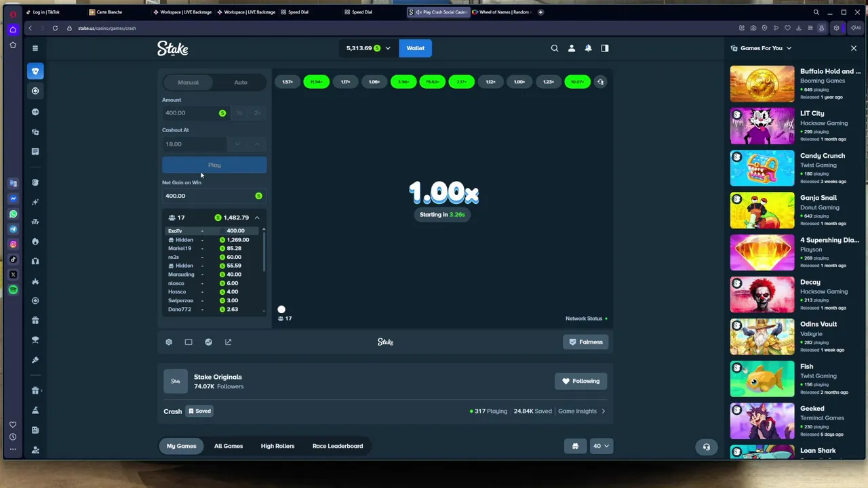Click the Opera home icon in sidebar

pyautogui.click(x=13, y=30)
